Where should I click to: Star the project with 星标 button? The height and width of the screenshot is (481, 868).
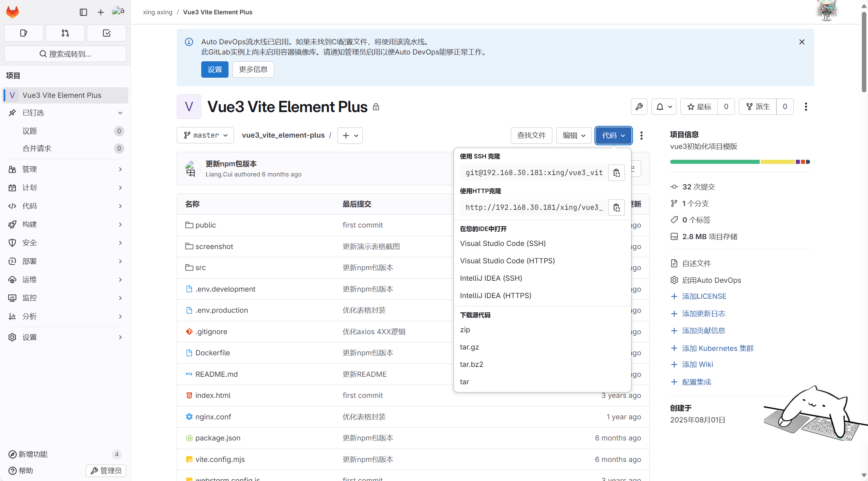pyautogui.click(x=699, y=107)
